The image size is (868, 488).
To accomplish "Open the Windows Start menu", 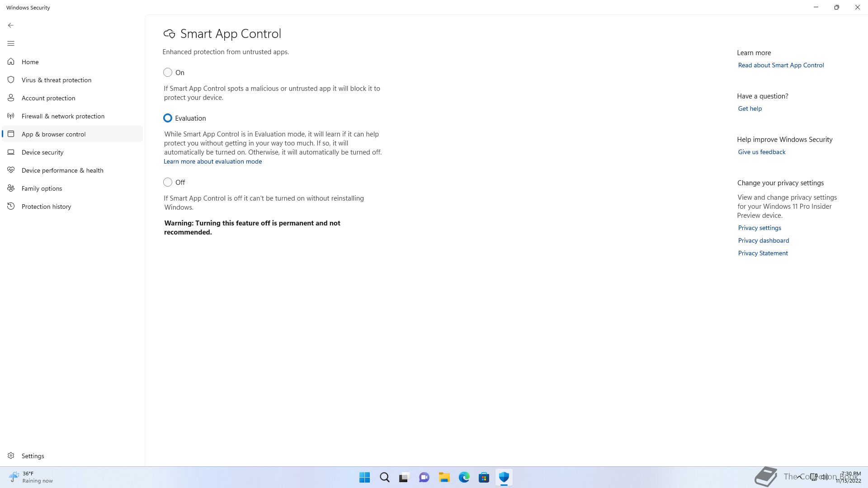I will tap(364, 477).
